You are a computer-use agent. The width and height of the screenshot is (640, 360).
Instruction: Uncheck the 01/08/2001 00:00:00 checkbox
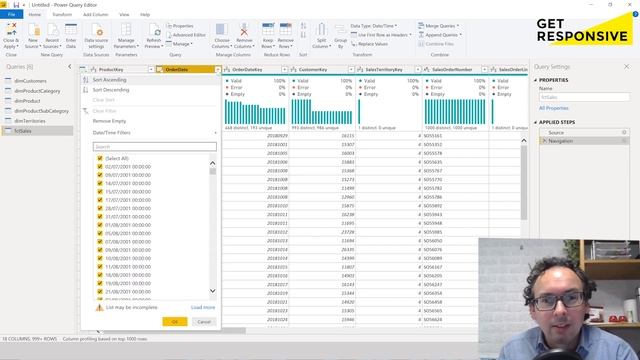click(x=100, y=225)
